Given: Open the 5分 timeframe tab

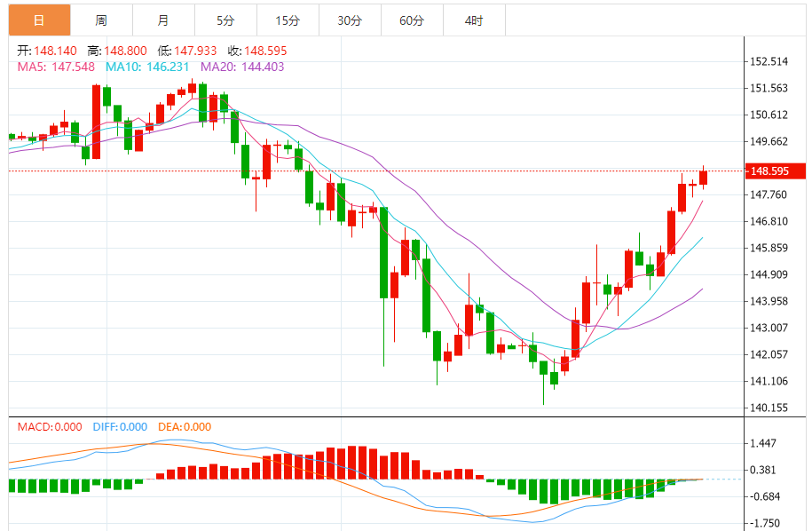Looking at the screenshot, I should [x=225, y=20].
